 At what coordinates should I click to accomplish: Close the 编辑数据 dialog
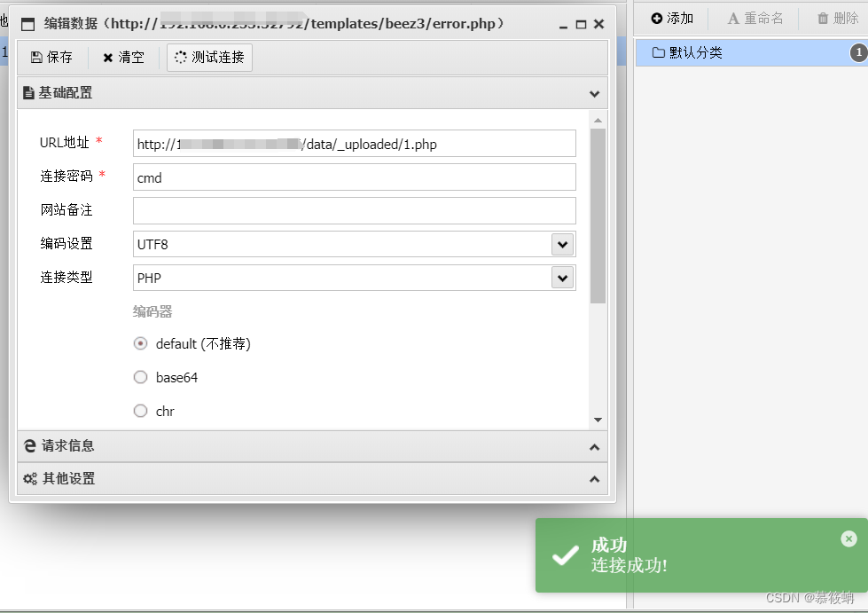pyautogui.click(x=599, y=24)
